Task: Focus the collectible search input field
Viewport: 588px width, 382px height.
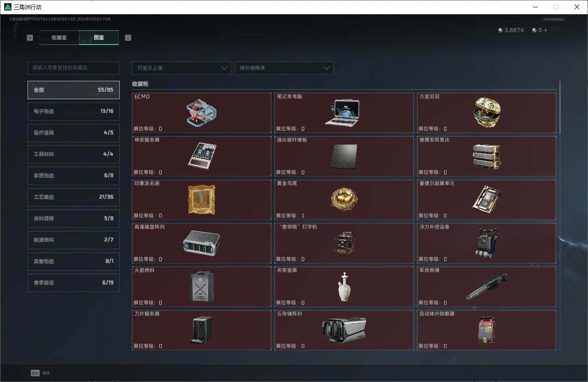Action: (73, 68)
